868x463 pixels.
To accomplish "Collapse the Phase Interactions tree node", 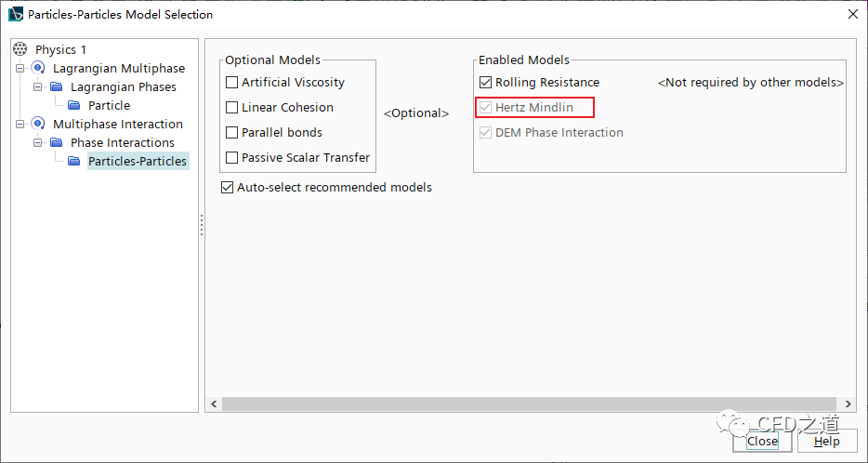I will pos(38,142).
